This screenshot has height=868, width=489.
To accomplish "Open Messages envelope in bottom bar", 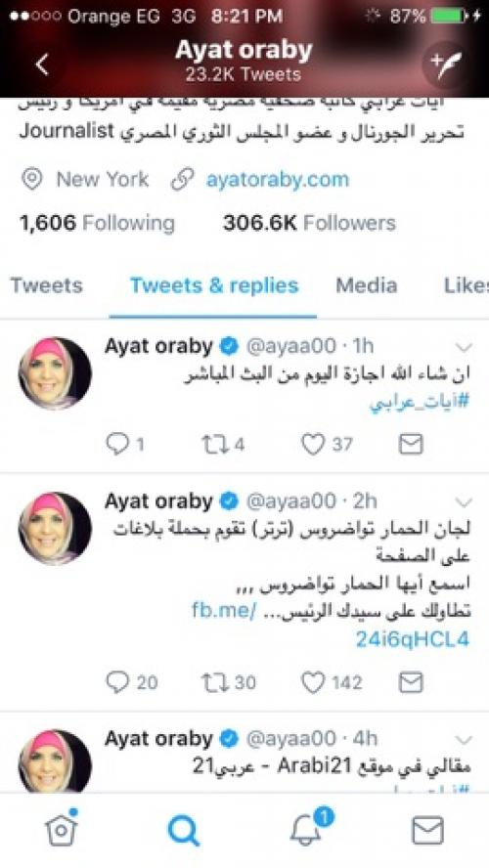I will coord(427,830).
